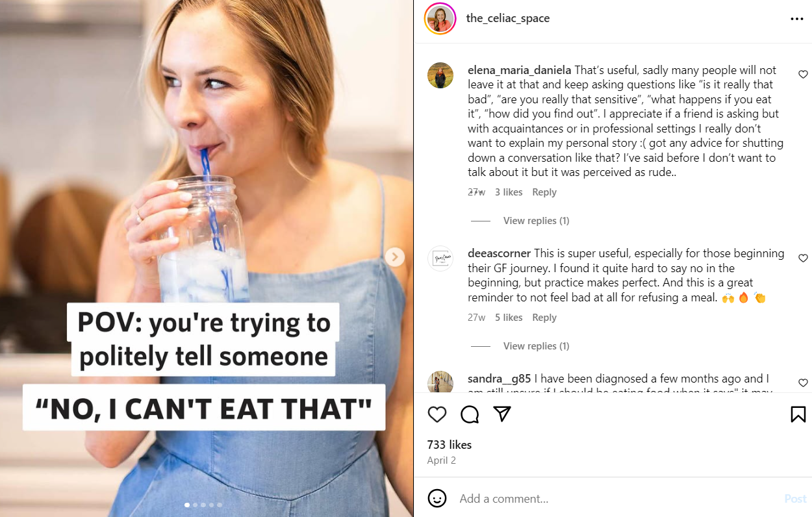Open emoji picker smiley icon
The width and height of the screenshot is (812, 517).
[437, 498]
